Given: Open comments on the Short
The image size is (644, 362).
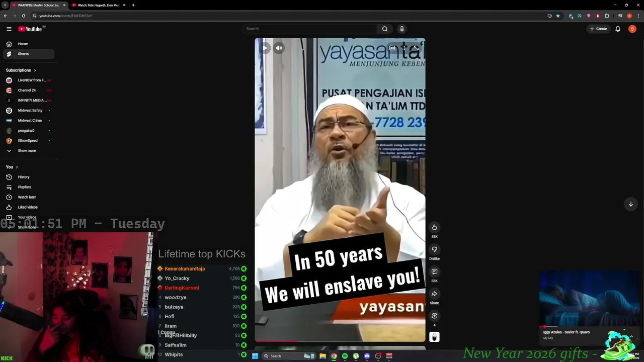Looking at the screenshot, I should coord(434,271).
